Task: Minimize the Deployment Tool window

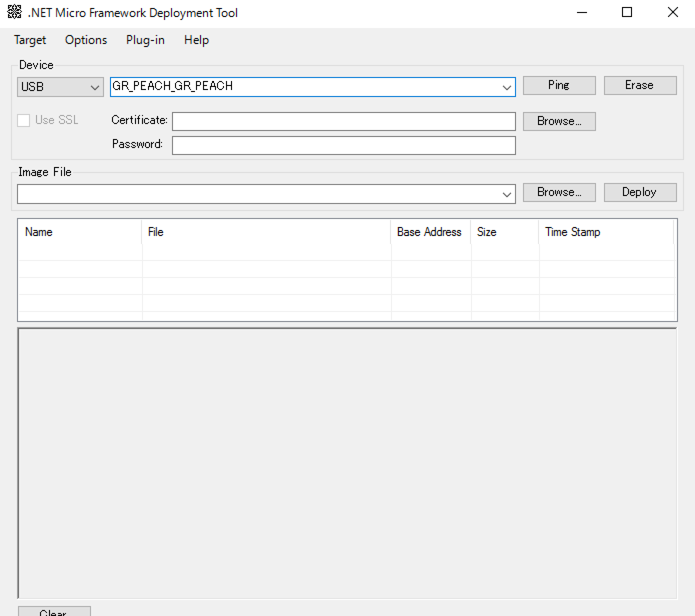Action: point(582,12)
